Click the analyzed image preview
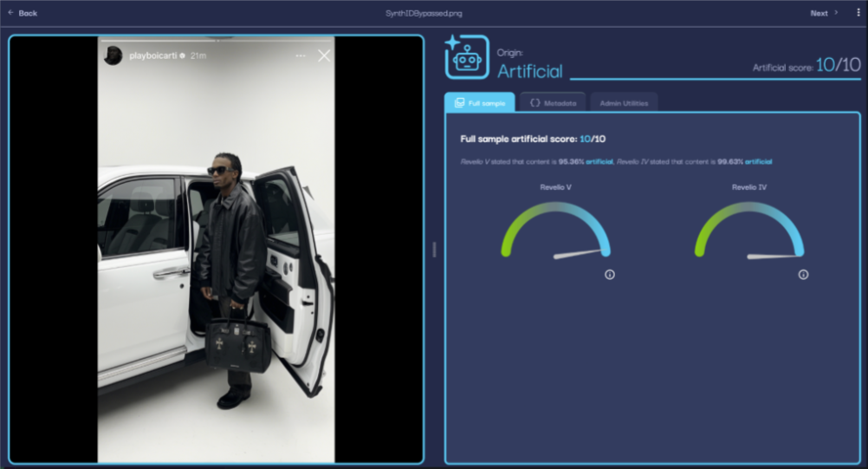The height and width of the screenshot is (469, 868). [217, 249]
